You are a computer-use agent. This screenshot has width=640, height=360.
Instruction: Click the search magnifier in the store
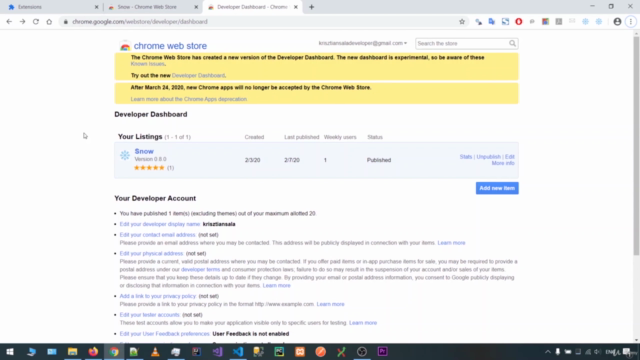click(512, 43)
